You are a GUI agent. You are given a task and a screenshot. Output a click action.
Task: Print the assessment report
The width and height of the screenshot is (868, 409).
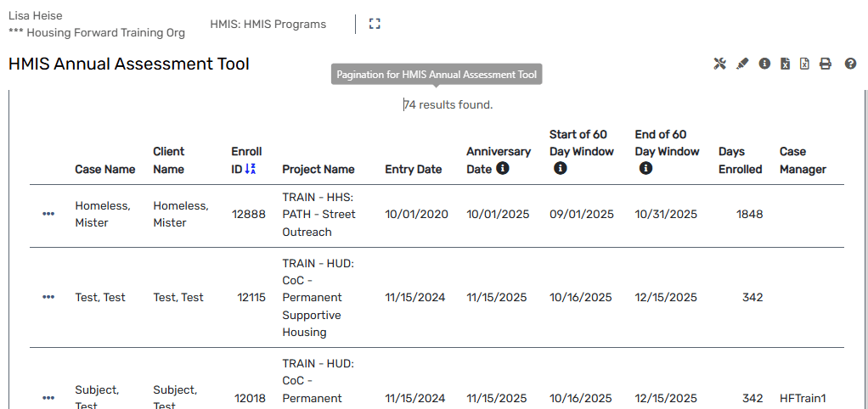(825, 64)
